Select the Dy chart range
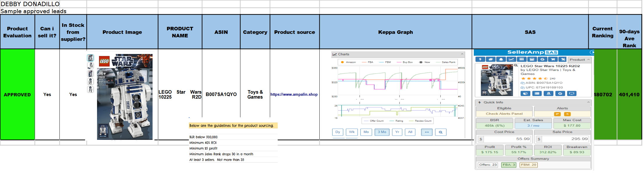The height and width of the screenshot is (178, 644). tap(338, 132)
